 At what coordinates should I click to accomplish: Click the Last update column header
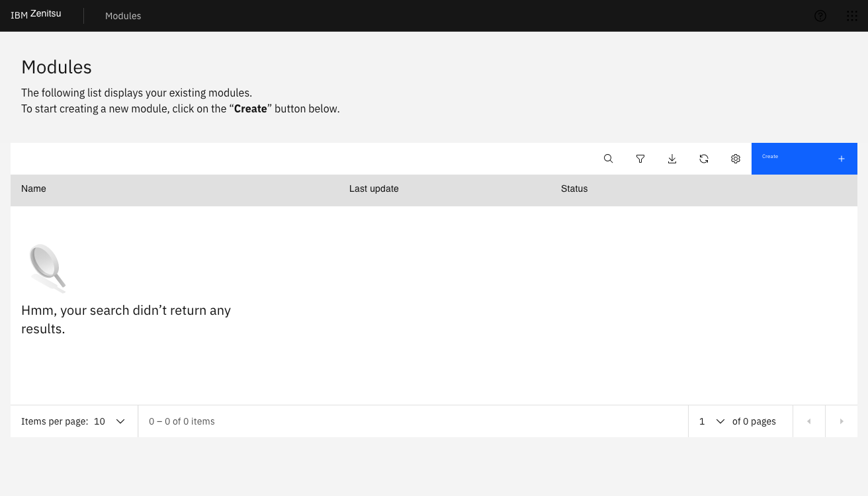(374, 189)
